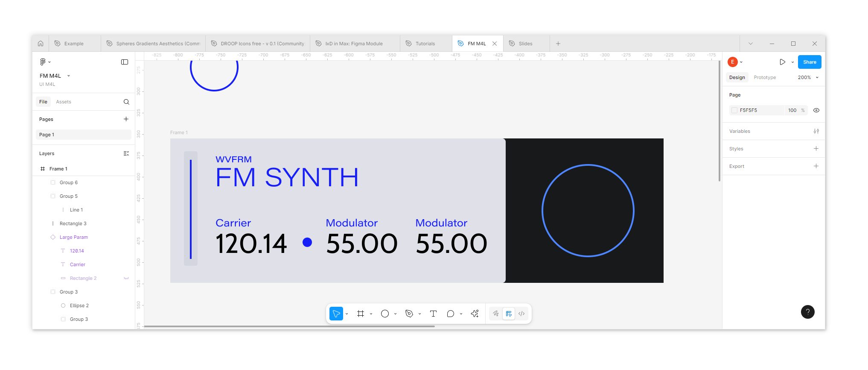This screenshot has height=370, width=868.
Task: Select the Move tool in bottom toolbar
Action: coord(336,314)
